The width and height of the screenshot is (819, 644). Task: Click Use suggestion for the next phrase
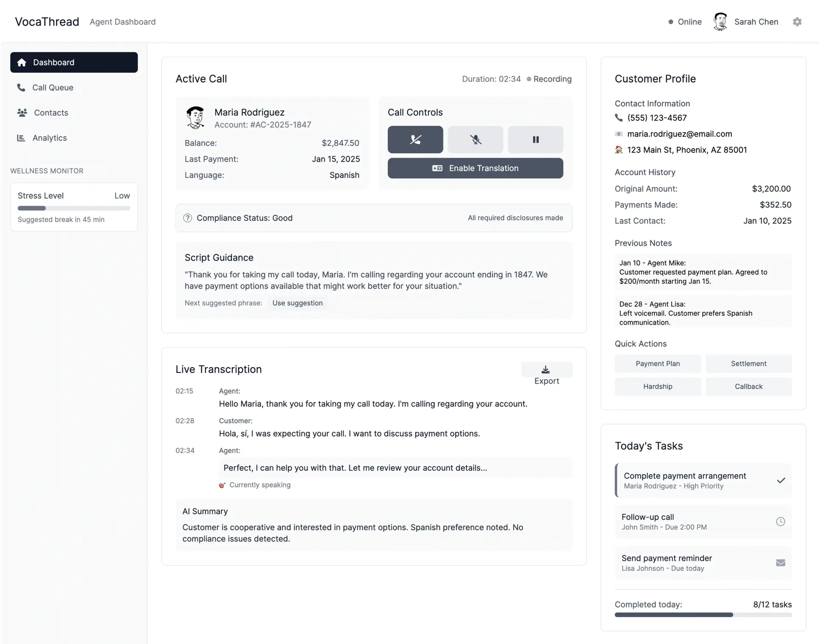click(297, 303)
